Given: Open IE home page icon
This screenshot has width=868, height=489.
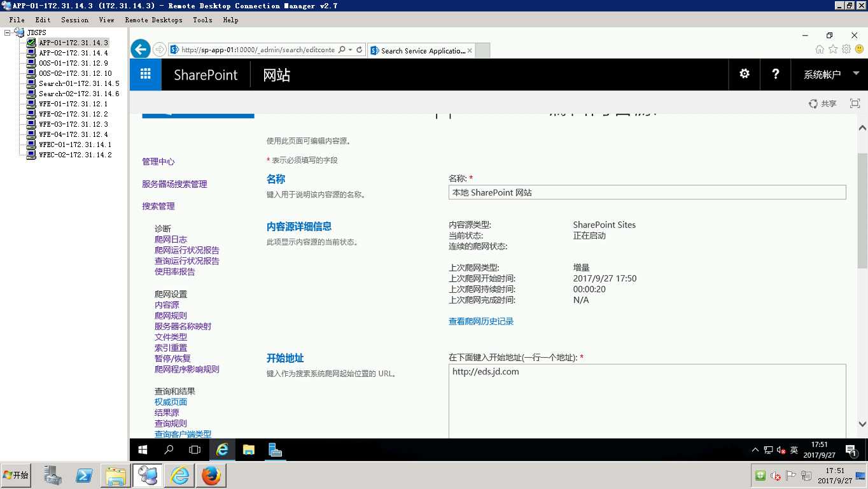Looking at the screenshot, I should point(820,49).
